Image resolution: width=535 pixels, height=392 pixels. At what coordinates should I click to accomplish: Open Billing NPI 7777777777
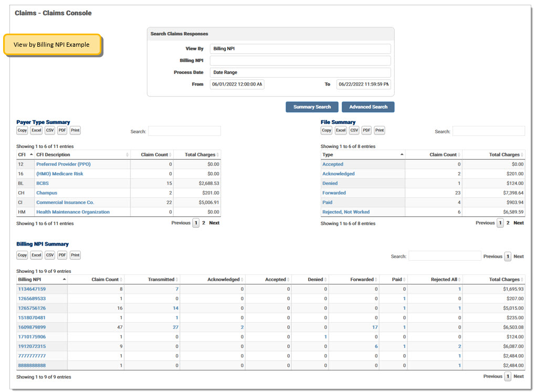pyautogui.click(x=32, y=356)
